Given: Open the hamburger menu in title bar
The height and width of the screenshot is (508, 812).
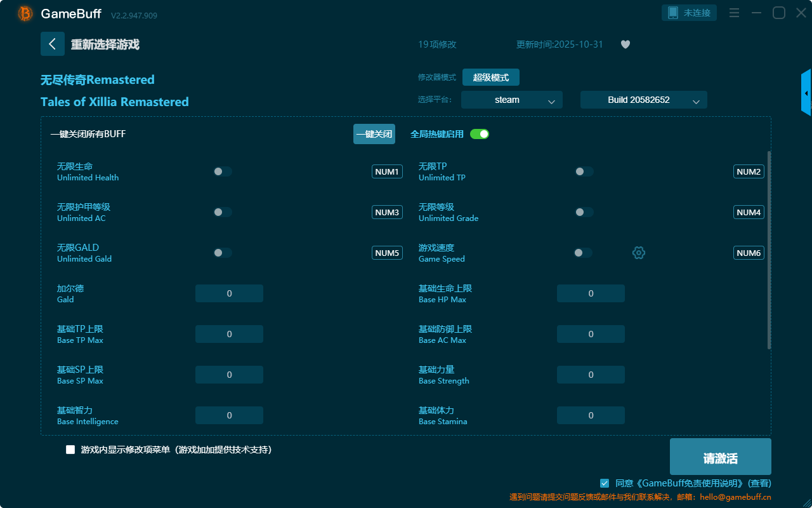Looking at the screenshot, I should coord(734,13).
